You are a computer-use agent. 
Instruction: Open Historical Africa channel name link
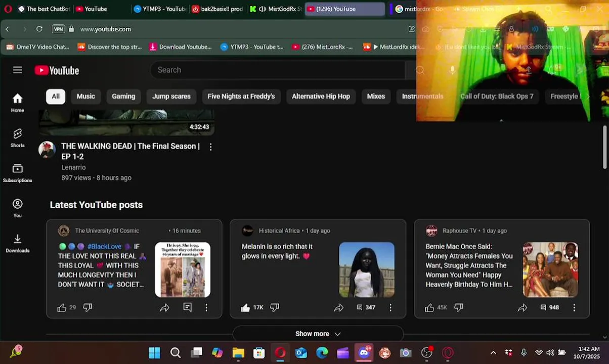pyautogui.click(x=279, y=231)
